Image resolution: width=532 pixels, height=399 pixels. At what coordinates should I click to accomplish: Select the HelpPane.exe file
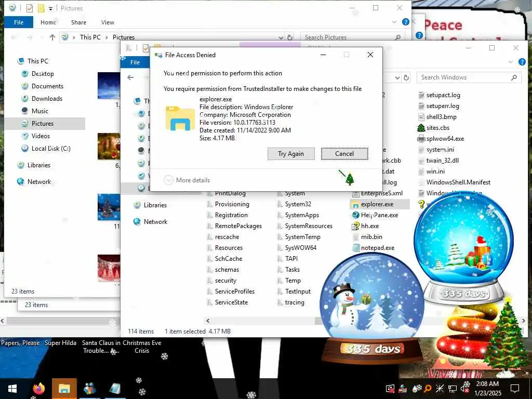pos(375,215)
